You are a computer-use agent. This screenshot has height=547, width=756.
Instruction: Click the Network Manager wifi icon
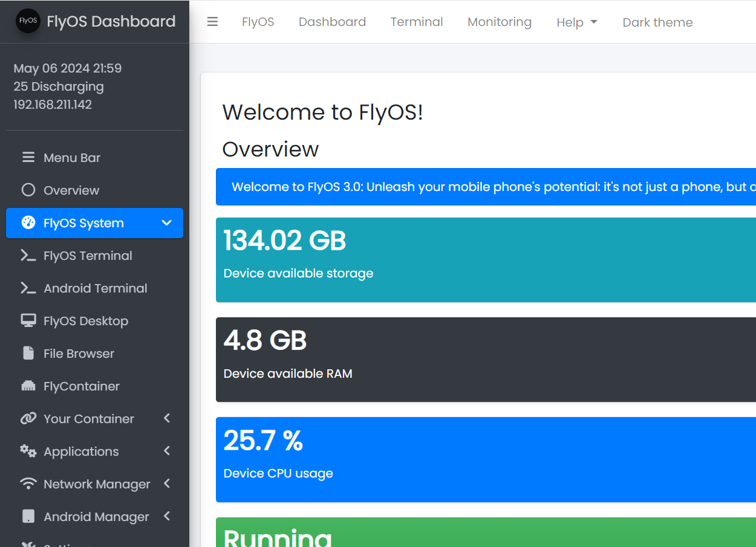28,484
